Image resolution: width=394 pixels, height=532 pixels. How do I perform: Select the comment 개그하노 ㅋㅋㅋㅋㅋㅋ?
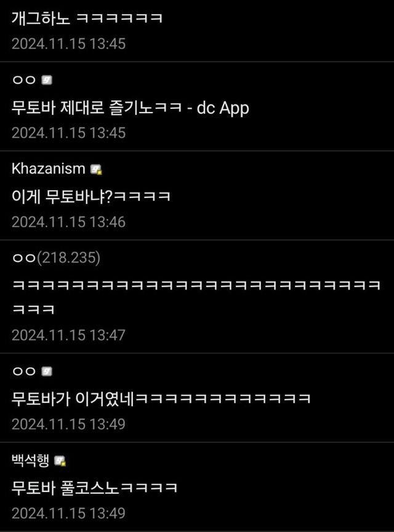point(87,18)
